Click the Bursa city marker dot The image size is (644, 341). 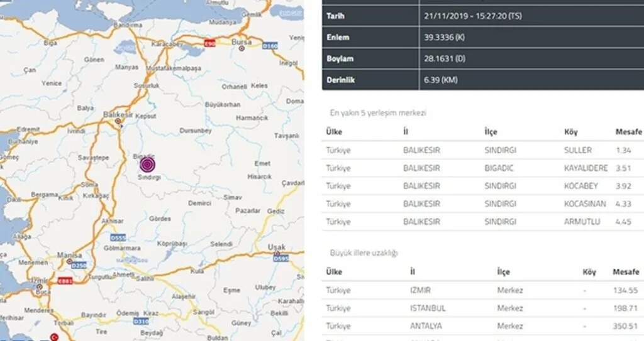coord(242,48)
